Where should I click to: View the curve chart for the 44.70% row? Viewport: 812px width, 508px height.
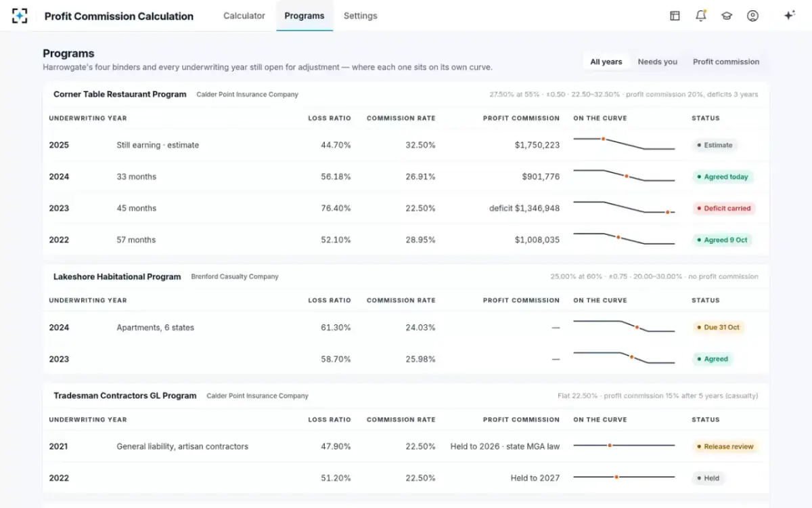pyautogui.click(x=624, y=144)
